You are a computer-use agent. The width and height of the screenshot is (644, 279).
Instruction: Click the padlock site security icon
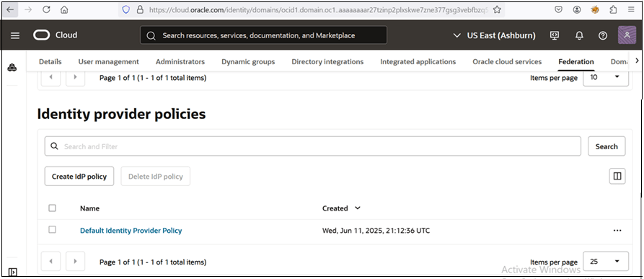point(140,9)
